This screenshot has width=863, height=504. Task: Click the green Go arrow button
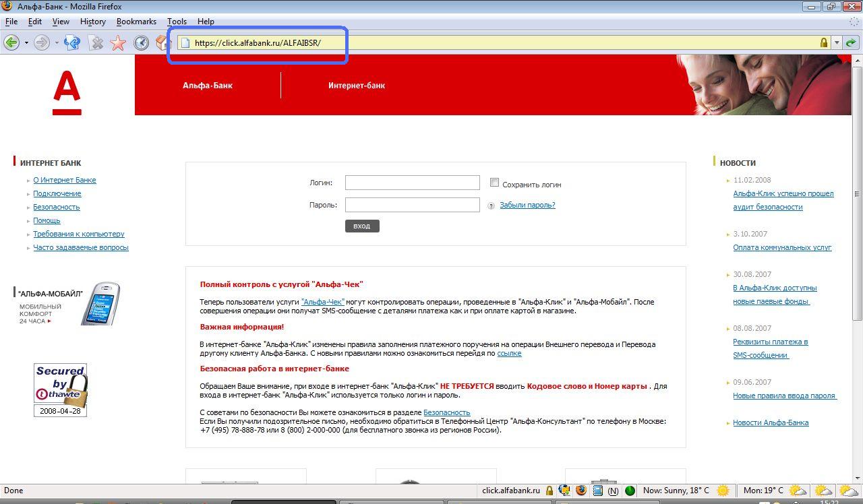[851, 42]
